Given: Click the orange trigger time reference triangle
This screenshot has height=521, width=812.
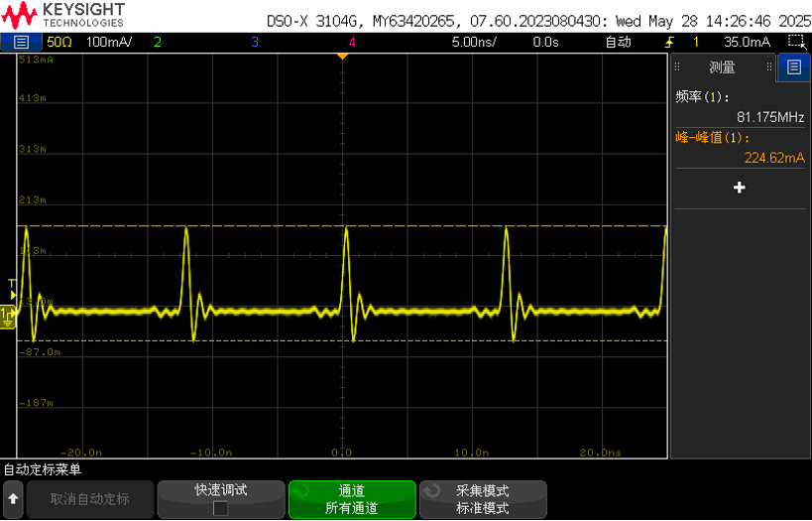Looking at the screenshot, I should 342,57.
